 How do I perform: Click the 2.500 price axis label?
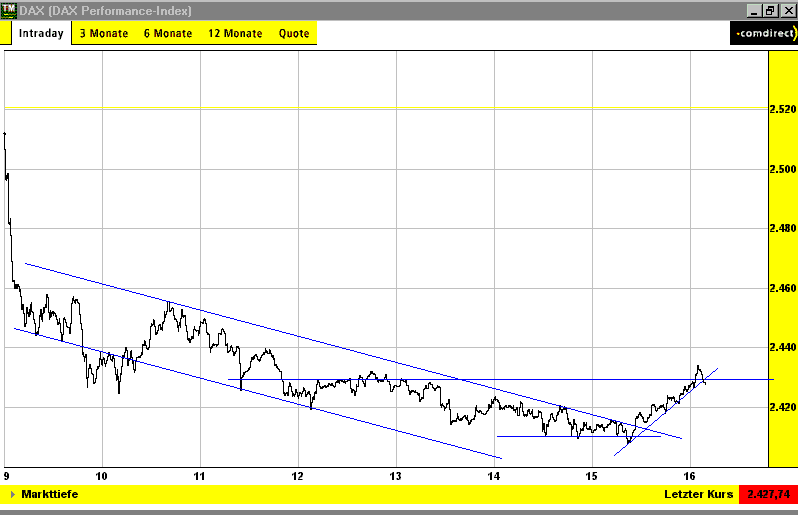tap(783, 169)
